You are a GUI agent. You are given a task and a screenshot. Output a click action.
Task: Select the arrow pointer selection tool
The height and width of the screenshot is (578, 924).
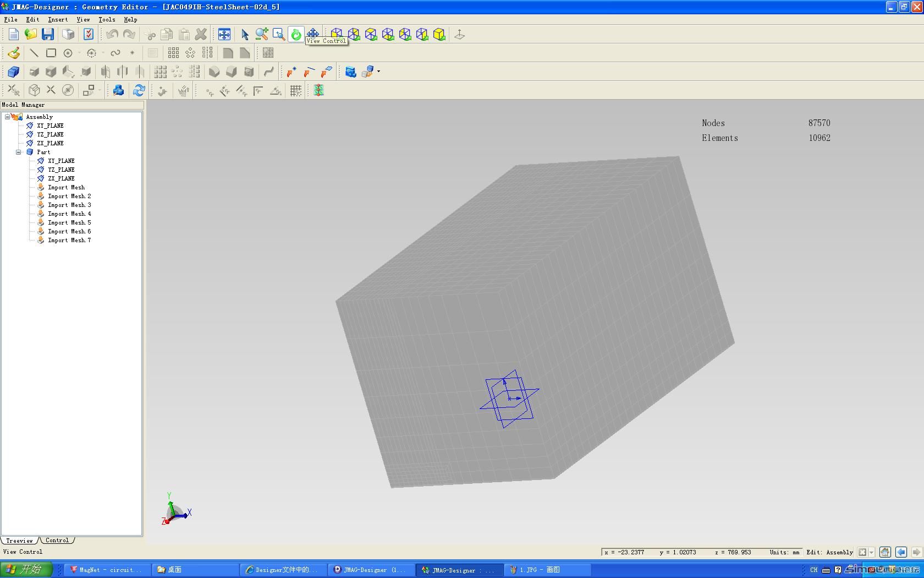click(245, 35)
